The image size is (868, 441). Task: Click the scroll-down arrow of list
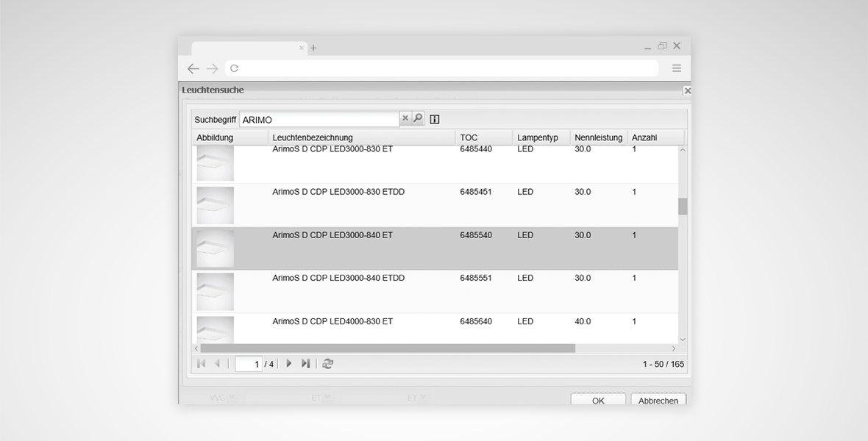point(683,339)
